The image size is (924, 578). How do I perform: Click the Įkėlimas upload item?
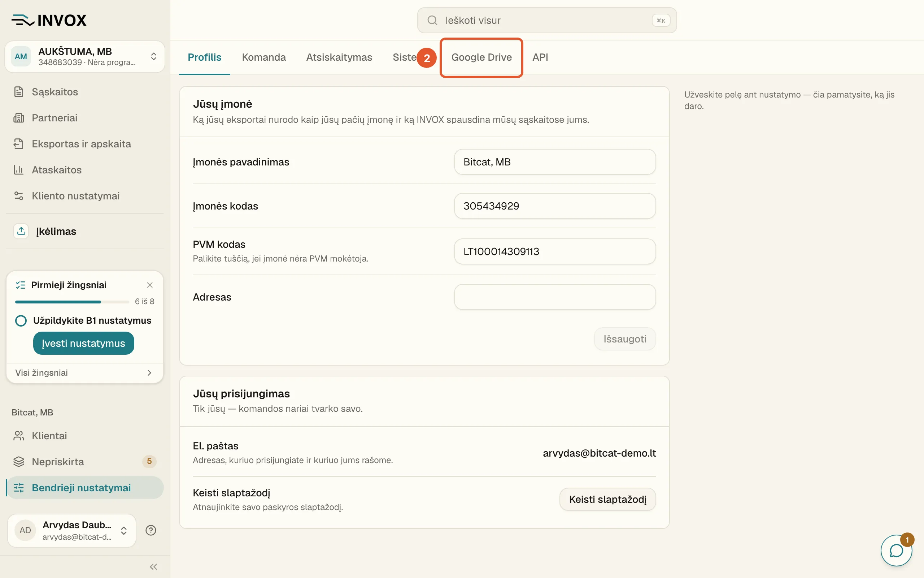pyautogui.click(x=85, y=231)
